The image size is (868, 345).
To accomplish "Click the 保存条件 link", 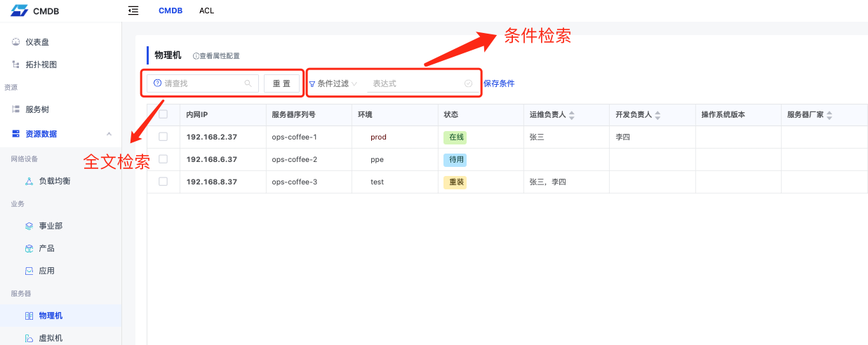I will pos(499,83).
